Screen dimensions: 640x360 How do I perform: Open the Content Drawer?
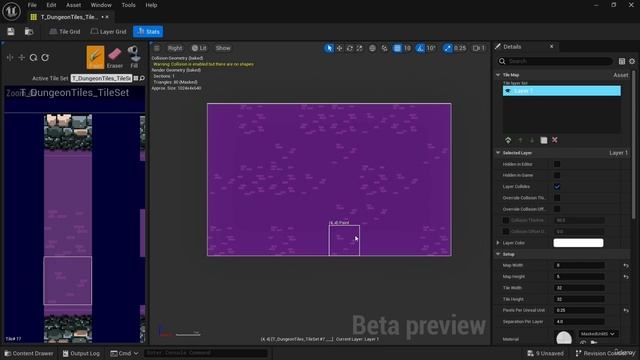coord(29,353)
